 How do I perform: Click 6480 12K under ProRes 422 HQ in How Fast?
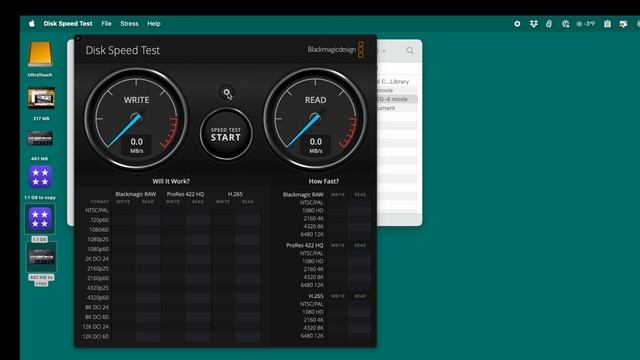tap(312, 285)
